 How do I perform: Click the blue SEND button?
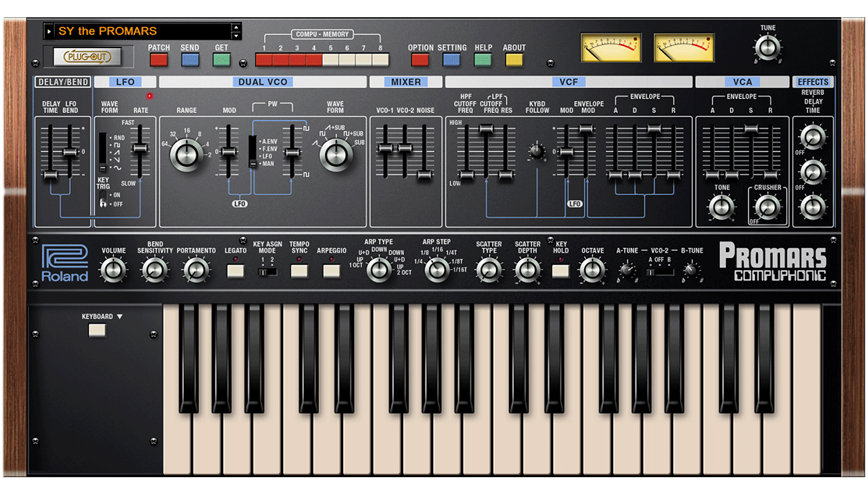[x=190, y=59]
